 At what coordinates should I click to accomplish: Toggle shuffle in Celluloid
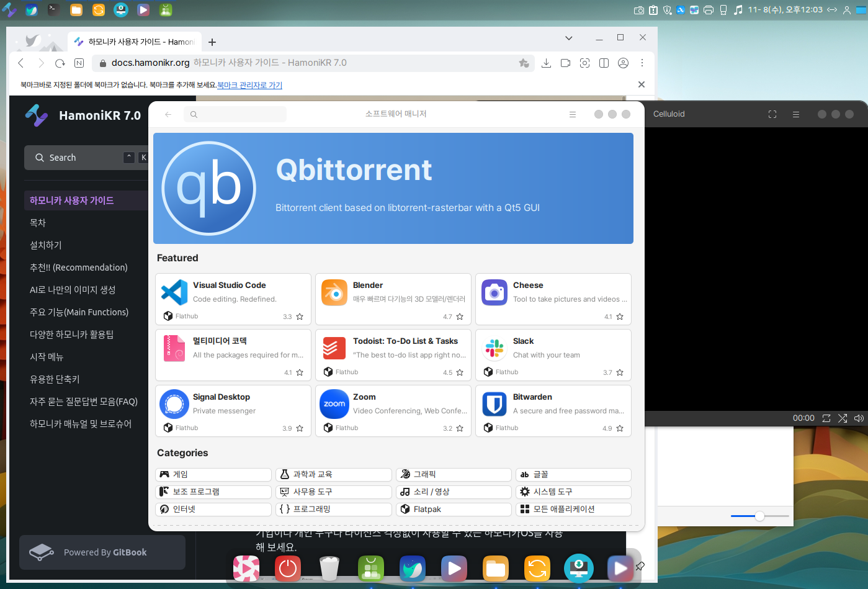(x=843, y=418)
